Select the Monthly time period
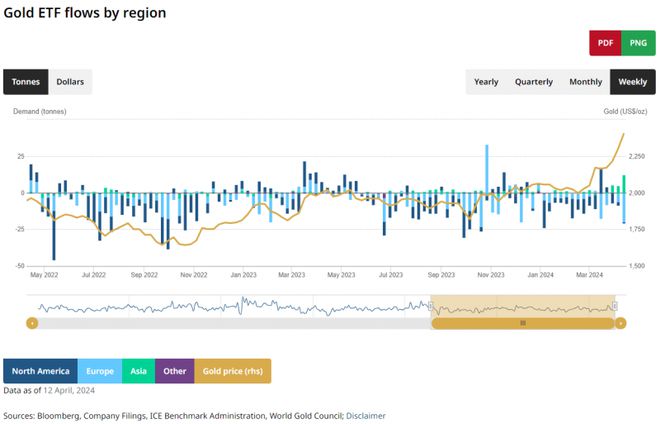The height and width of the screenshot is (424, 660). [586, 82]
